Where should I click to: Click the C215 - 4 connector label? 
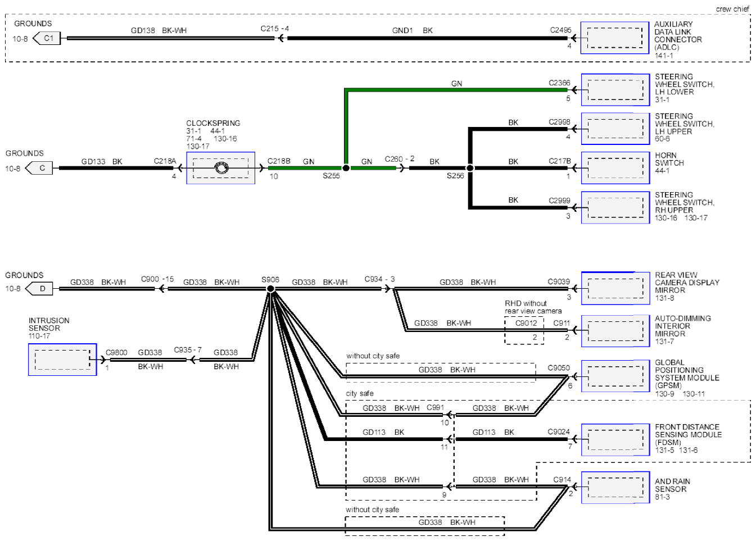click(275, 29)
